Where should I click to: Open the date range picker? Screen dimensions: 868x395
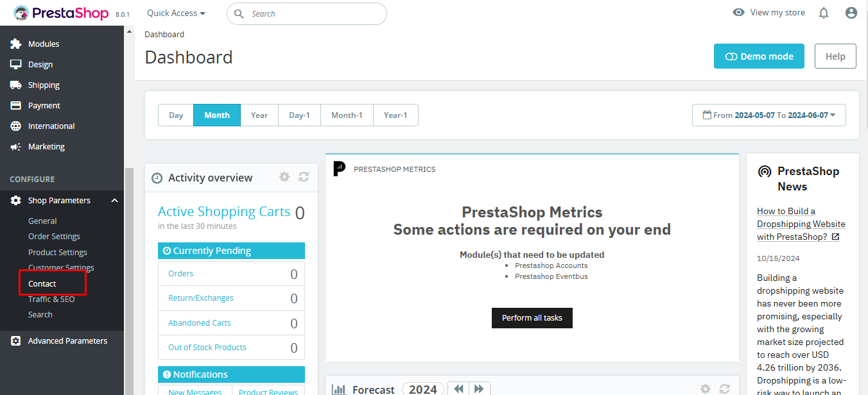point(769,115)
